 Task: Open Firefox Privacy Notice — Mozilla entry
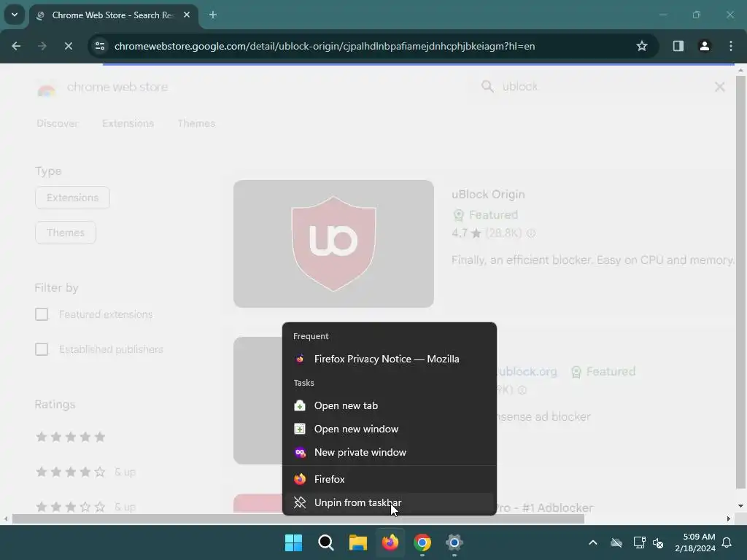[390, 359]
